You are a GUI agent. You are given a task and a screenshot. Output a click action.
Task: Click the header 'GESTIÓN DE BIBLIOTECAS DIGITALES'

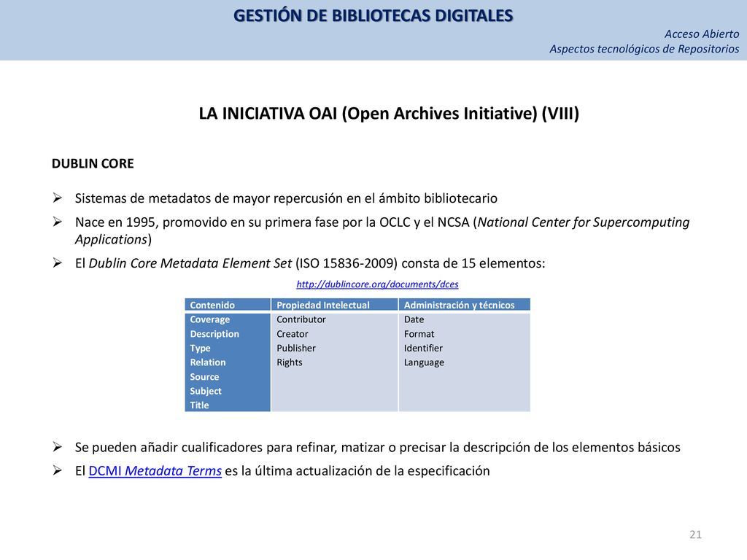(373, 16)
